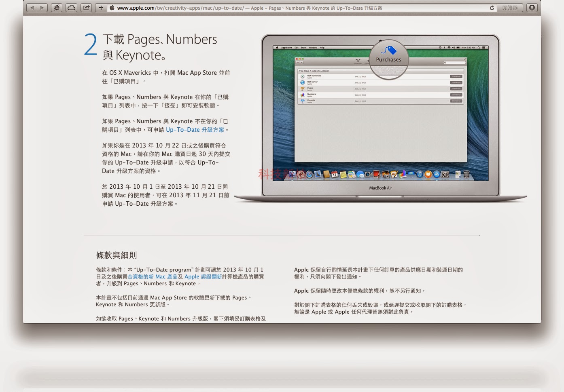Click 'App Store' menu in pictured menu bar
Viewport: 564px width, 392px height.
tap(286, 48)
